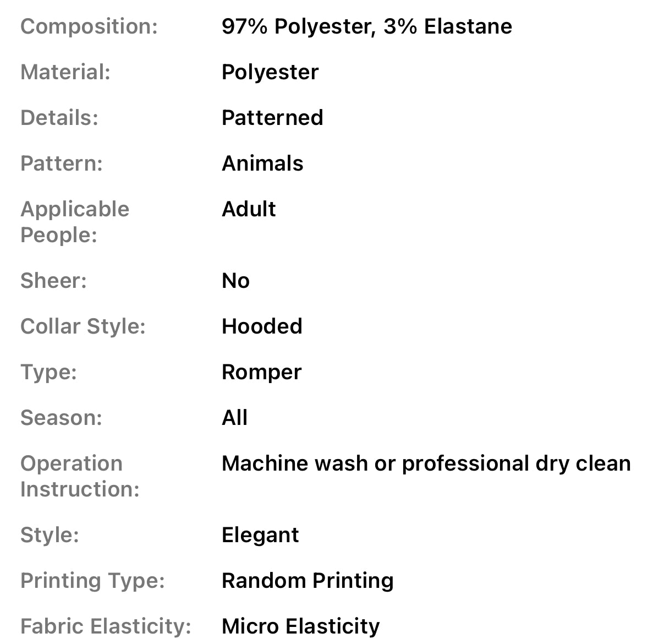This screenshot has height=644, width=653.
Task: Select the "Romper" type value
Action: tap(261, 372)
